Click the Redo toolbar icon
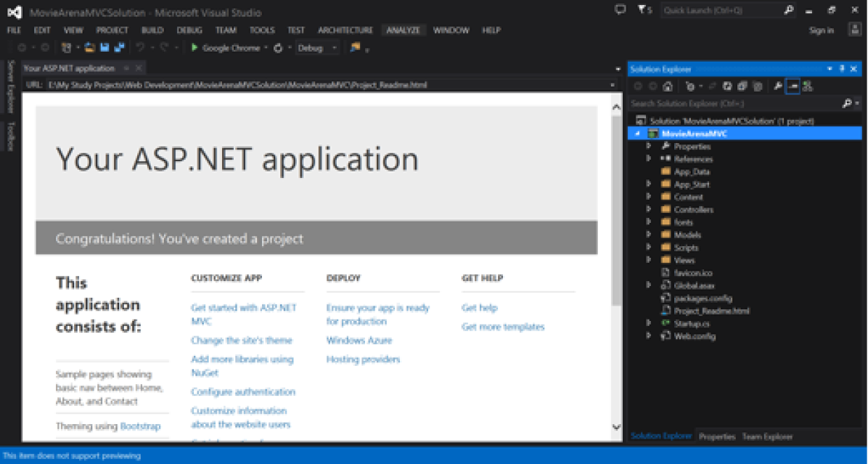868x464 pixels. point(165,48)
